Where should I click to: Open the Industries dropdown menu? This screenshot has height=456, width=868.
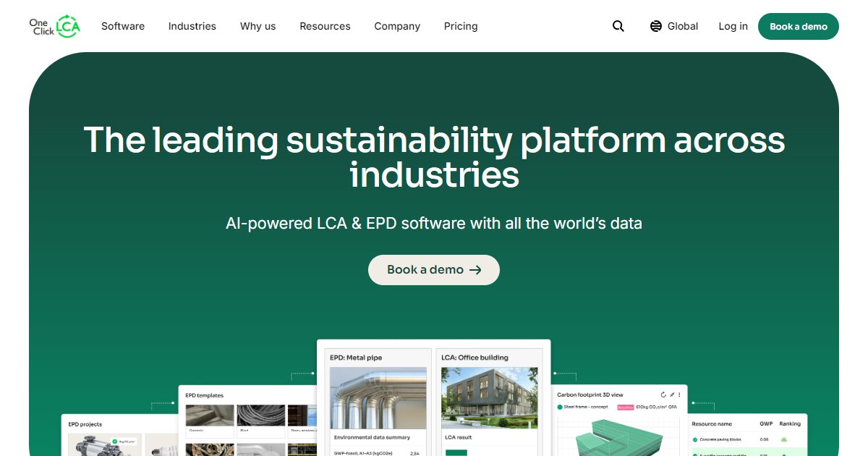click(x=192, y=26)
